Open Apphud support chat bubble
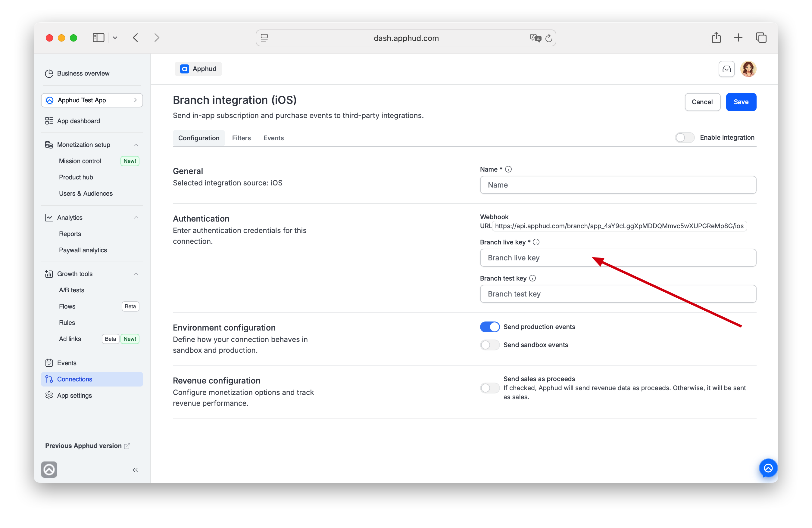812x528 pixels. pos(768,468)
